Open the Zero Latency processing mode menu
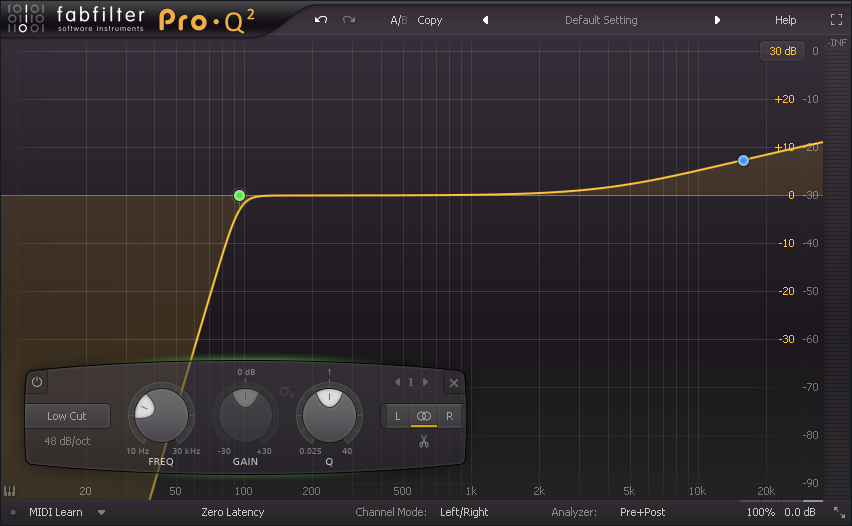Image resolution: width=852 pixels, height=526 pixels. tap(233, 512)
